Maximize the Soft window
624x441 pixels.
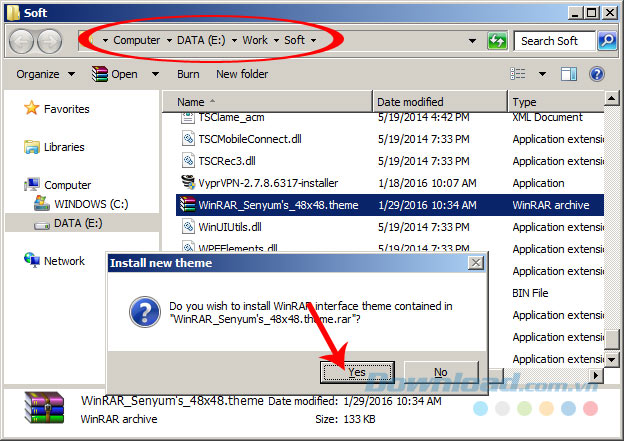(592, 13)
